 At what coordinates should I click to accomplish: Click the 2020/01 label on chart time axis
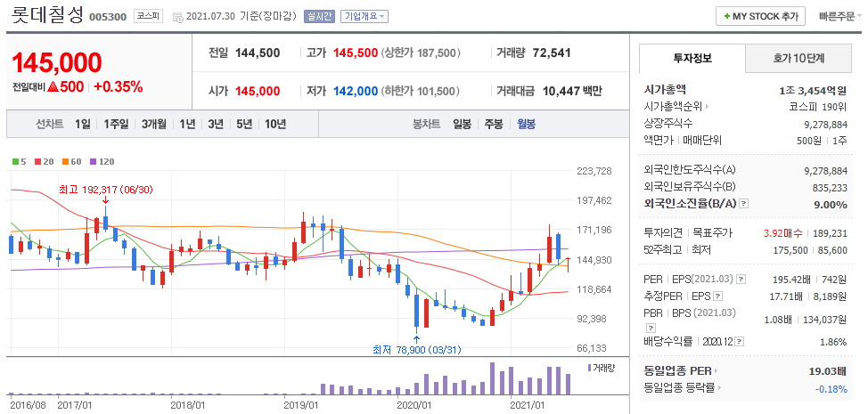[x=414, y=404]
